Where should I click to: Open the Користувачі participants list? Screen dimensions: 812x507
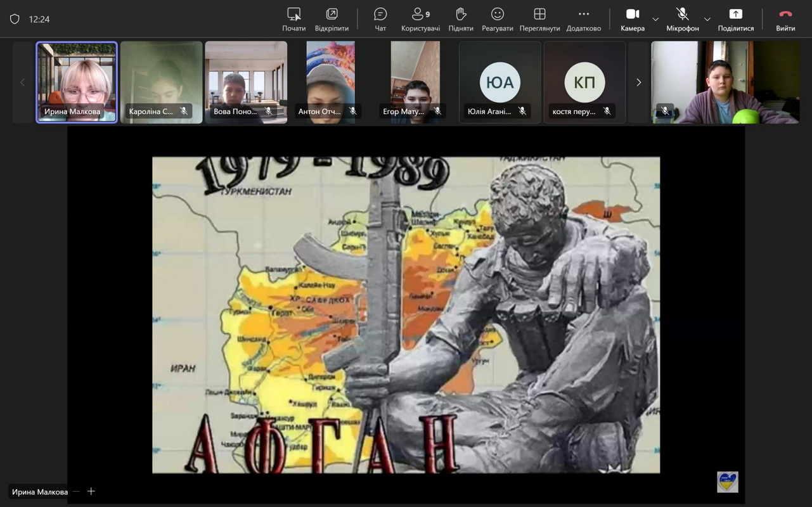[x=420, y=19]
